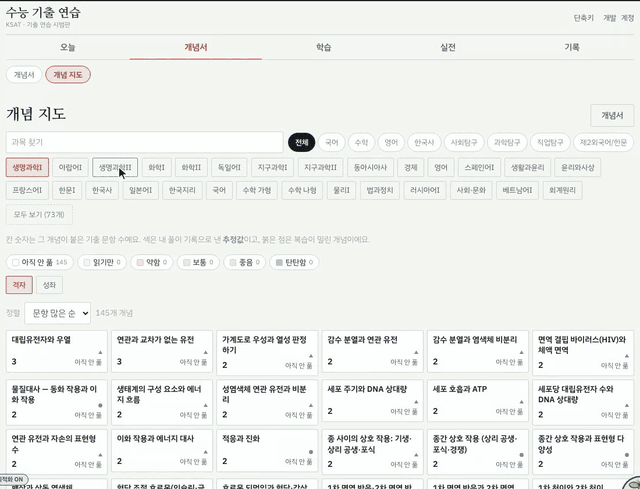Open the 이화 작용과 에너지 대사 concept card
The image size is (640, 489).
[x=162, y=450]
